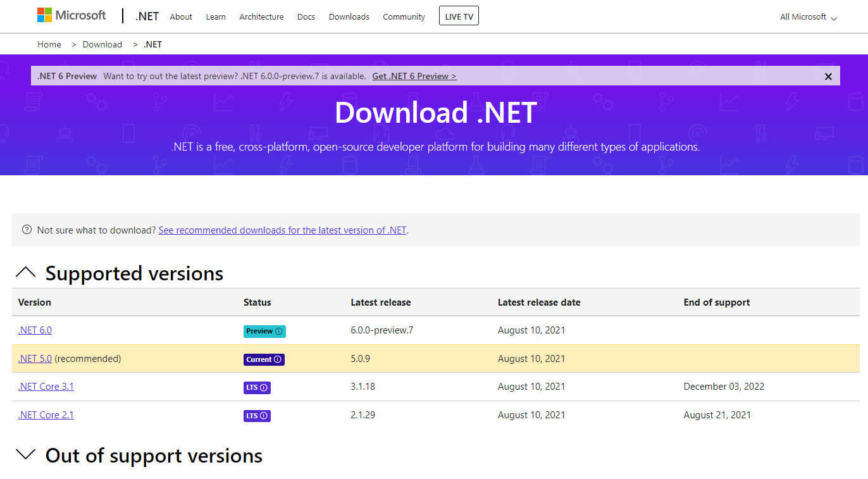This screenshot has height=479, width=868.
Task: Click the December 03, 2022 end of support date
Action: pos(724,387)
